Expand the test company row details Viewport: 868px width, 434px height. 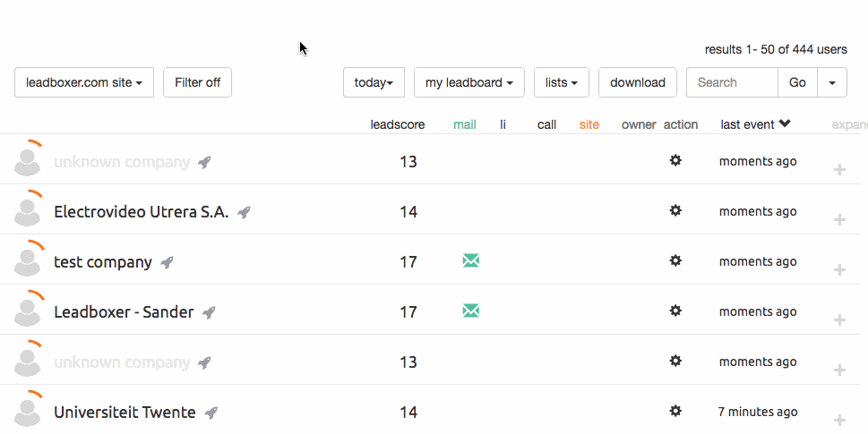coord(839,269)
